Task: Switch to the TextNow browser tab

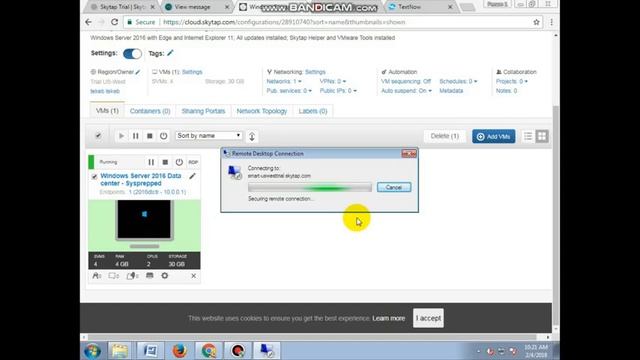Action: click(420, 7)
